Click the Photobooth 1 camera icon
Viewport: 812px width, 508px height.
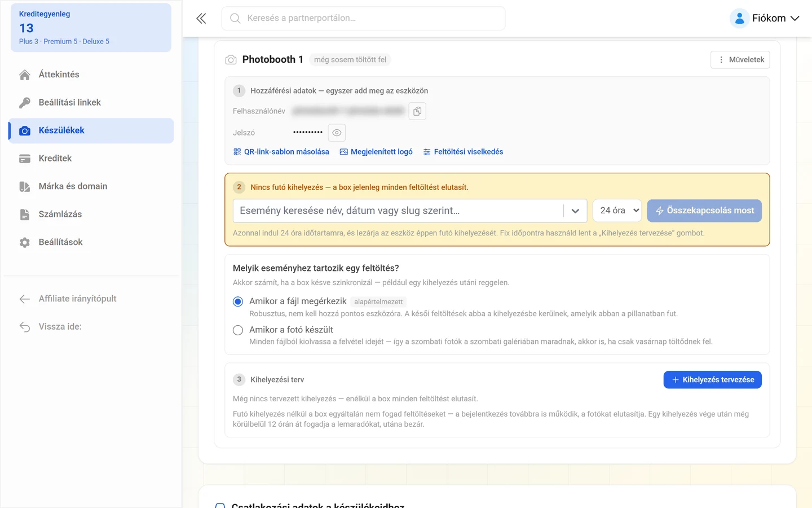click(231, 60)
